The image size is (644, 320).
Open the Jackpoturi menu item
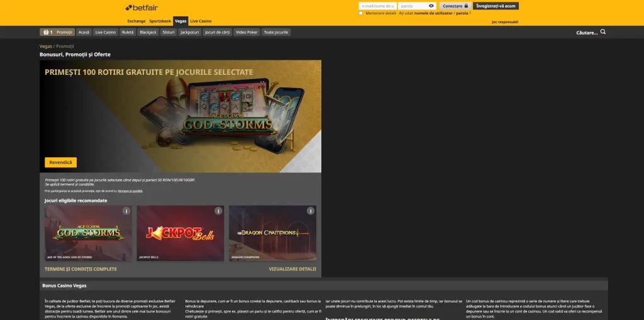tap(189, 32)
